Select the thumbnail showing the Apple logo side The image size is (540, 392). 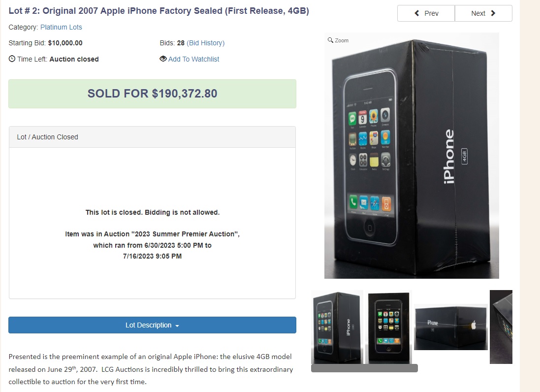pos(451,327)
